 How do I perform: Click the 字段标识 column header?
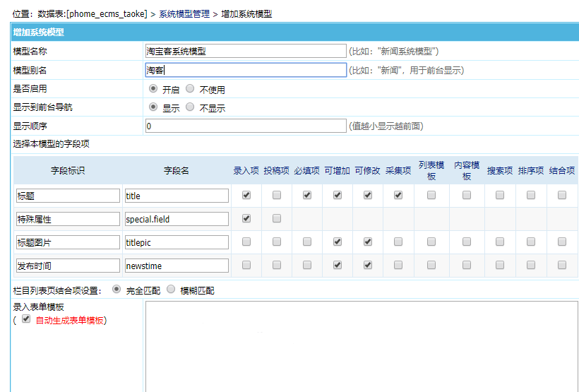pyautogui.click(x=68, y=170)
